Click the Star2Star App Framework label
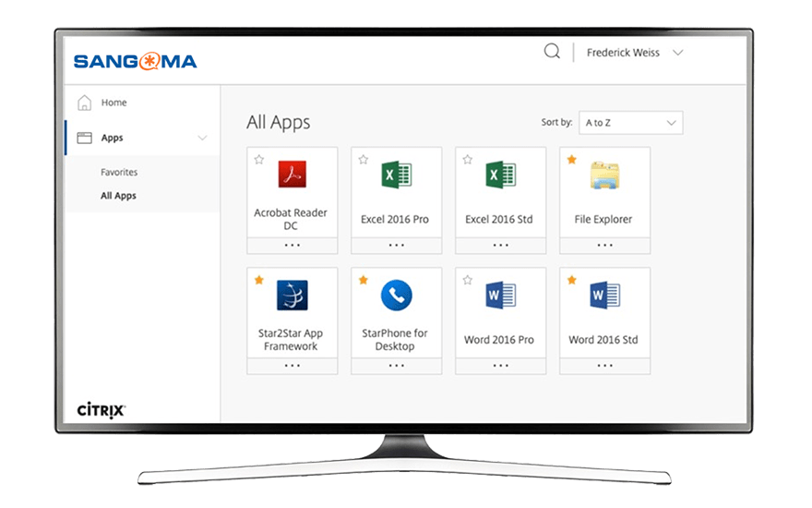This screenshot has width=812, height=508. point(291,340)
